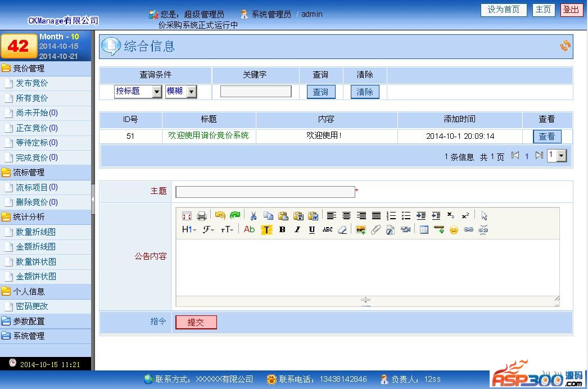Image resolution: width=588 pixels, height=389 pixels.
Task: Open 密码更改 in sidebar
Action: [x=32, y=306]
